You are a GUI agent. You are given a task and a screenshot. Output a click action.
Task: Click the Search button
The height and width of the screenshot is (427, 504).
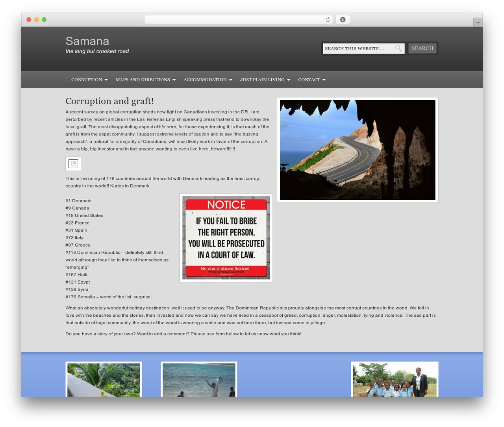pyautogui.click(x=422, y=48)
